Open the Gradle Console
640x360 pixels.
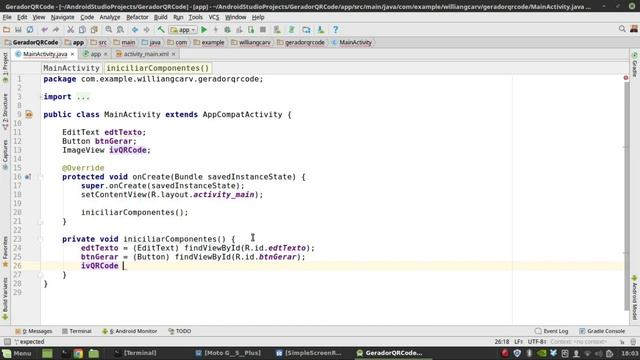pos(602,331)
